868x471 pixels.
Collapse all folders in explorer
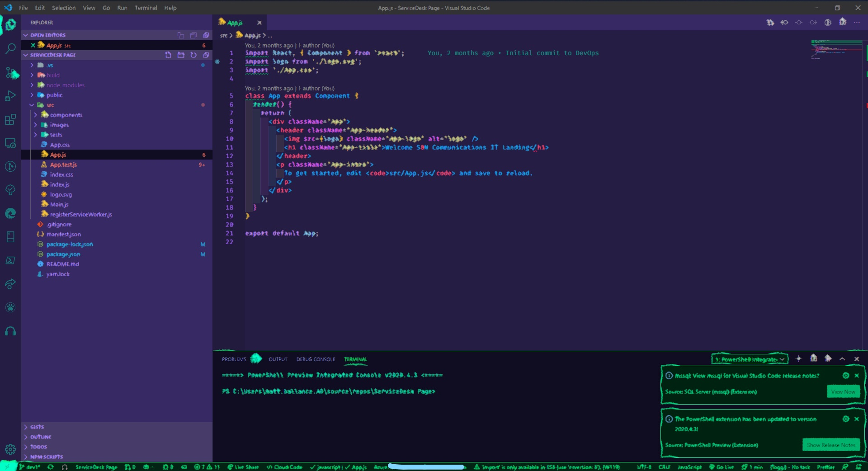pos(206,55)
